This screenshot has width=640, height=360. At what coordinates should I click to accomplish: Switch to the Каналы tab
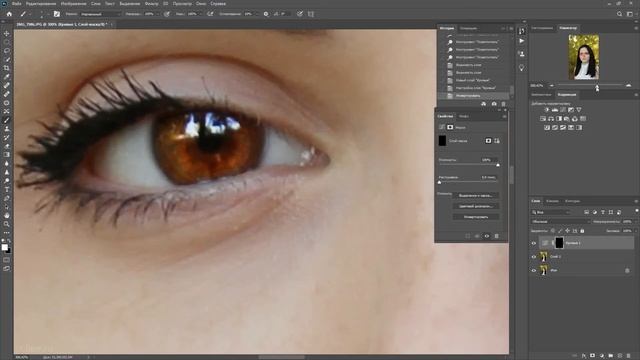552,201
